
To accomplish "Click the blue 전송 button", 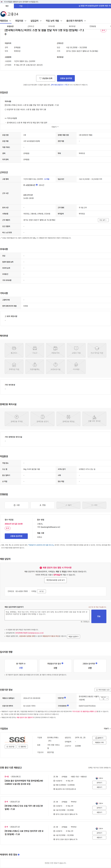I will (99, 616).
